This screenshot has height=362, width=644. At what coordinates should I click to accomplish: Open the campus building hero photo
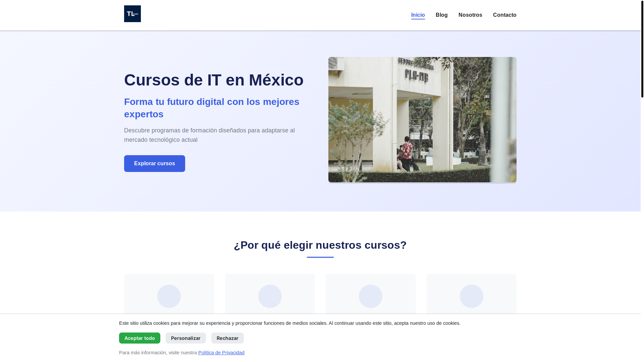pos(422,120)
